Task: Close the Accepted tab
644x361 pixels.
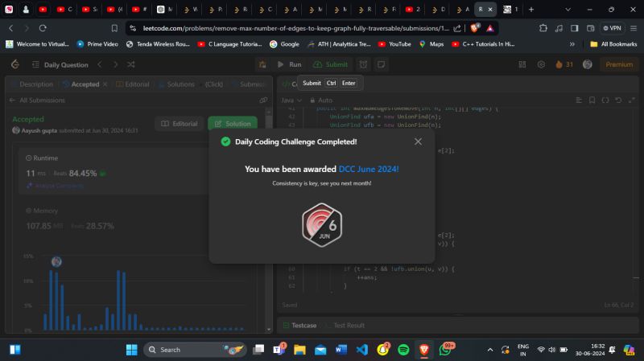Action: pos(105,84)
